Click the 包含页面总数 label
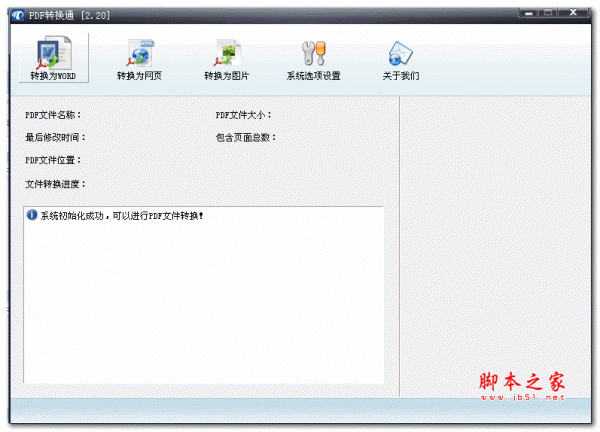Screen dimensions: 600x432 tap(246, 137)
